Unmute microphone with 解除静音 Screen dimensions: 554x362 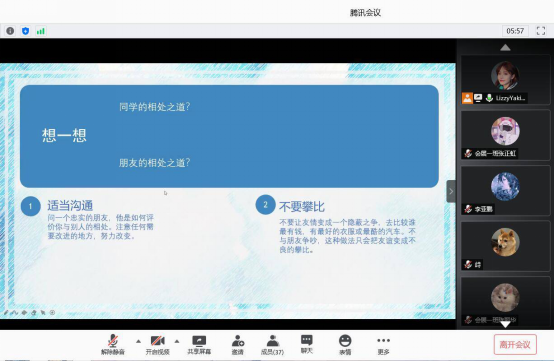tap(113, 345)
